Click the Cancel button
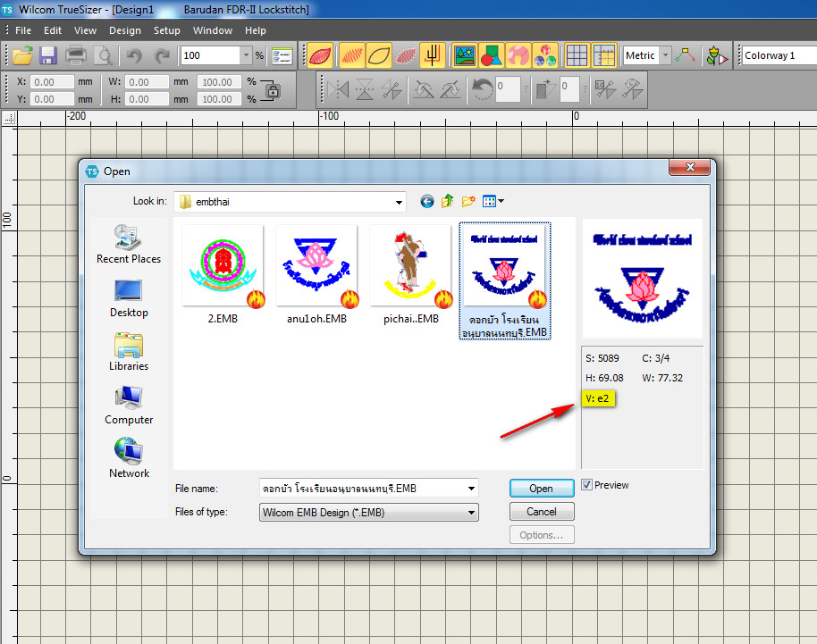817x644 pixels. [x=542, y=512]
